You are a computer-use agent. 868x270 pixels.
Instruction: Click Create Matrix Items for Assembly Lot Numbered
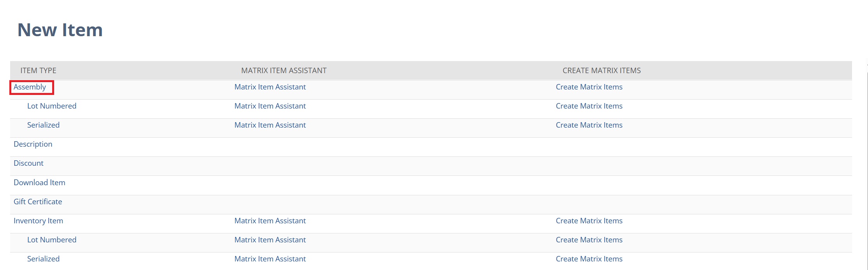click(x=589, y=106)
